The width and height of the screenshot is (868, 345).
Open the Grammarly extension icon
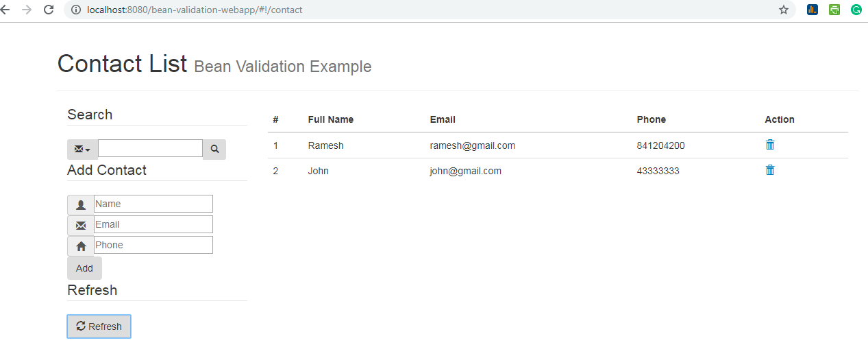(x=856, y=10)
